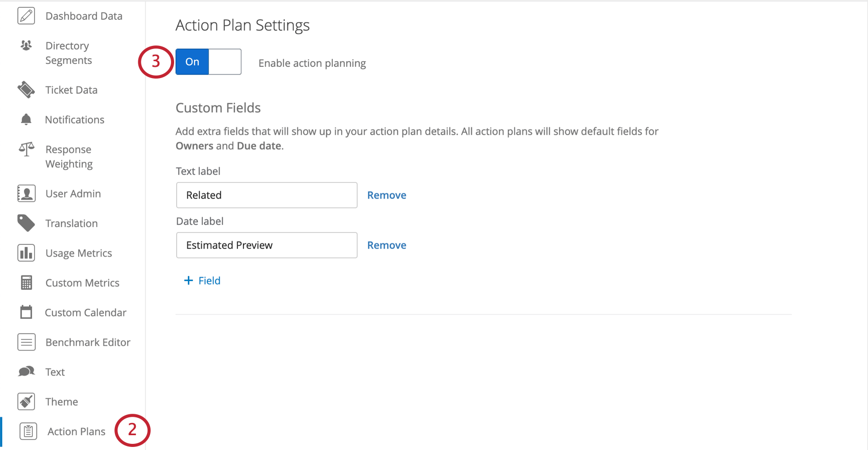868x450 pixels.
Task: Click the User Admin person icon
Action: [26, 193]
